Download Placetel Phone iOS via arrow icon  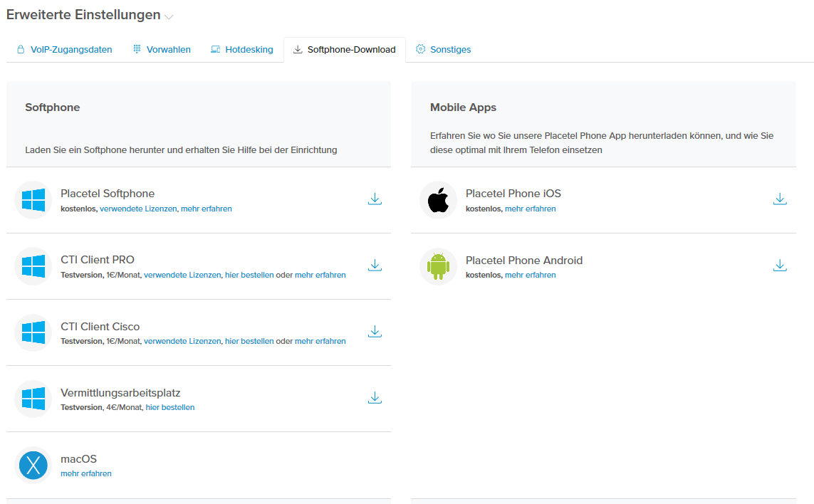click(780, 199)
